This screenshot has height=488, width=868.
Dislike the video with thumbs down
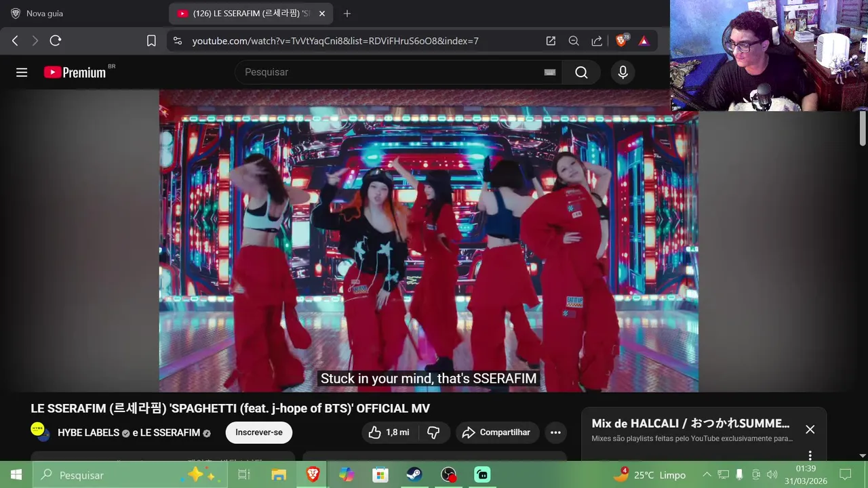(x=434, y=432)
